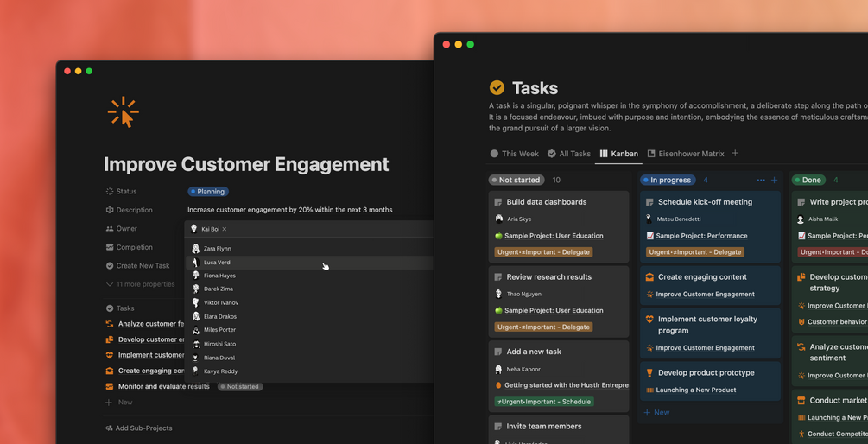868x444 pixels.
Task: Click the orange cursor-click page icon
Action: pos(123,111)
